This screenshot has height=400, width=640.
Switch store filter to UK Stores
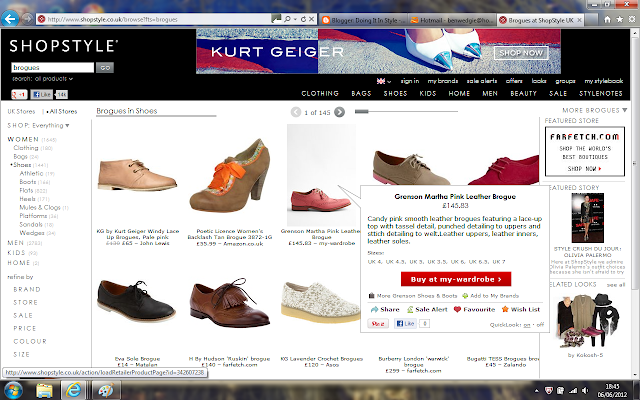click(x=21, y=111)
